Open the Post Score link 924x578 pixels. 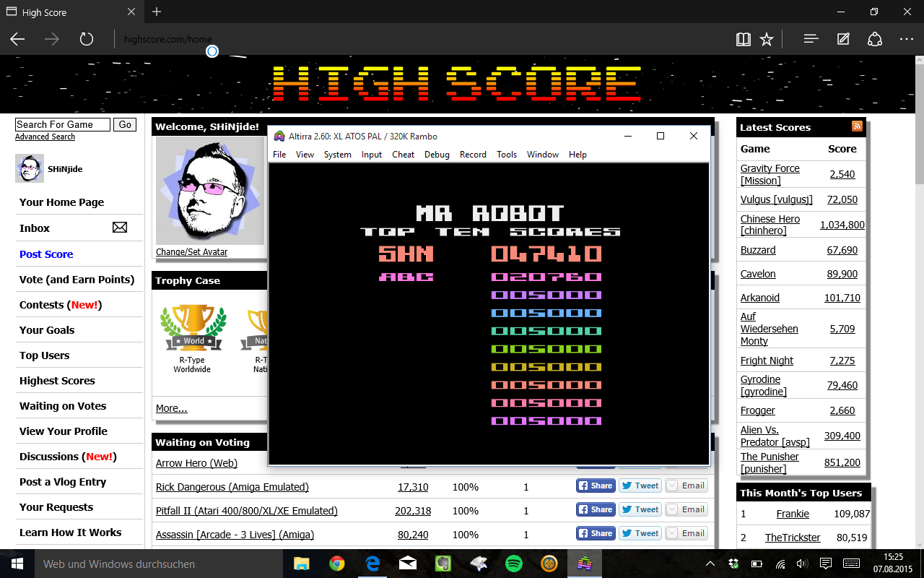(x=46, y=254)
